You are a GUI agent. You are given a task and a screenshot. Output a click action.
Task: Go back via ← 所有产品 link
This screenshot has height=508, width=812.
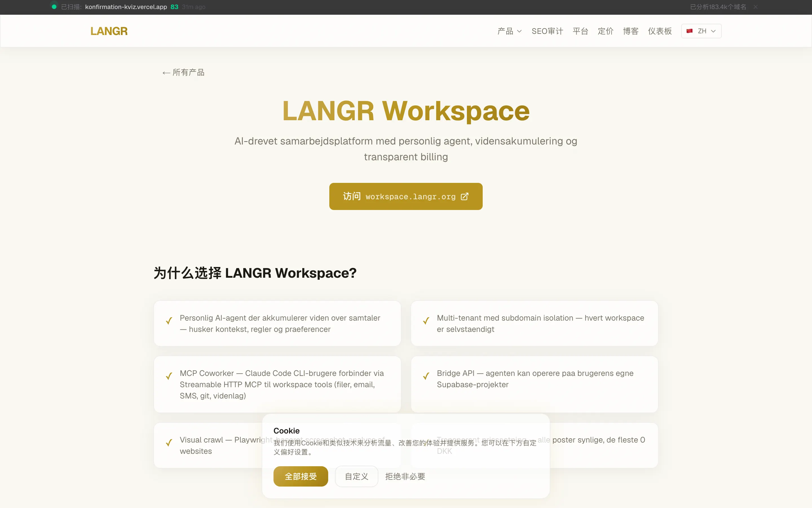coord(183,72)
